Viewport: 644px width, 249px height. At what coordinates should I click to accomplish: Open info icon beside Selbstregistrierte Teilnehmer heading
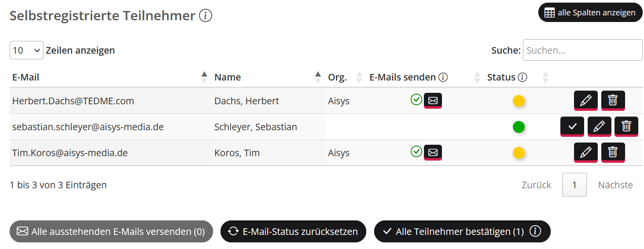click(206, 16)
